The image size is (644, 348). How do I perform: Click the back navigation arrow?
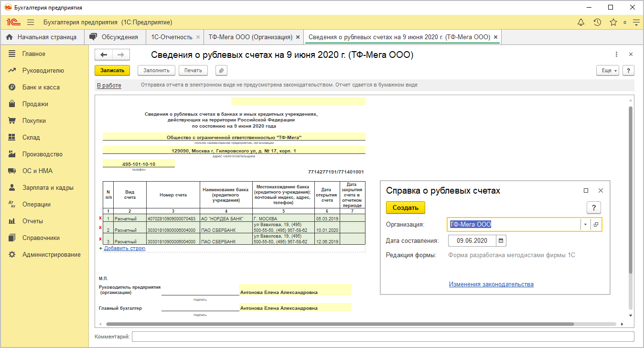pyautogui.click(x=104, y=55)
